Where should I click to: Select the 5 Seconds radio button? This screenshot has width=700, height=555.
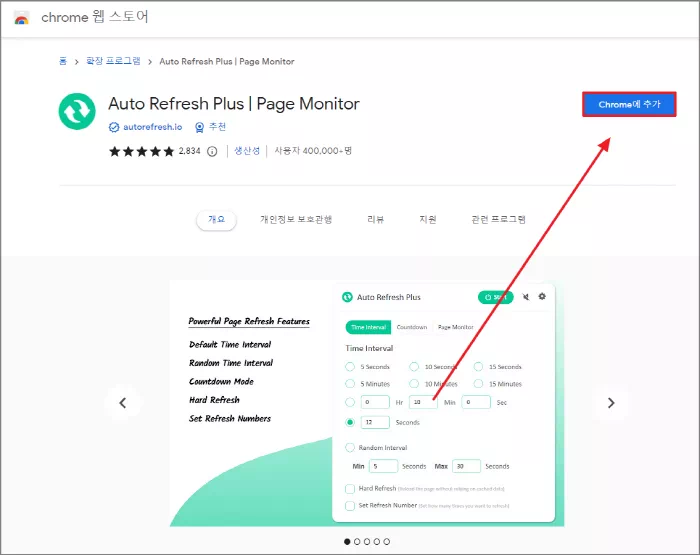point(350,367)
